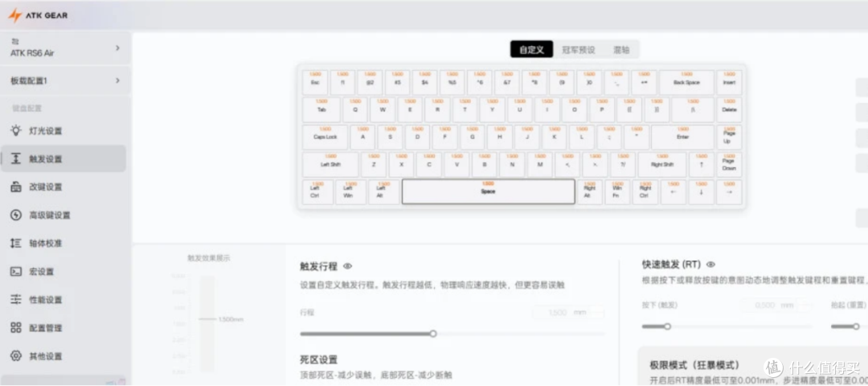Select the Space key on keyboard

[488, 191]
